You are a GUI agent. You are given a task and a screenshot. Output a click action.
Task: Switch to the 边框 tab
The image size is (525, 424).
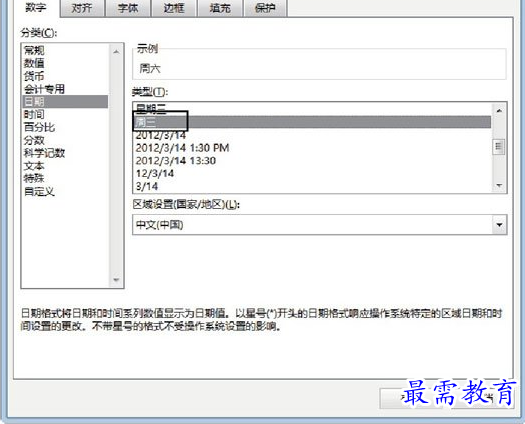174,8
